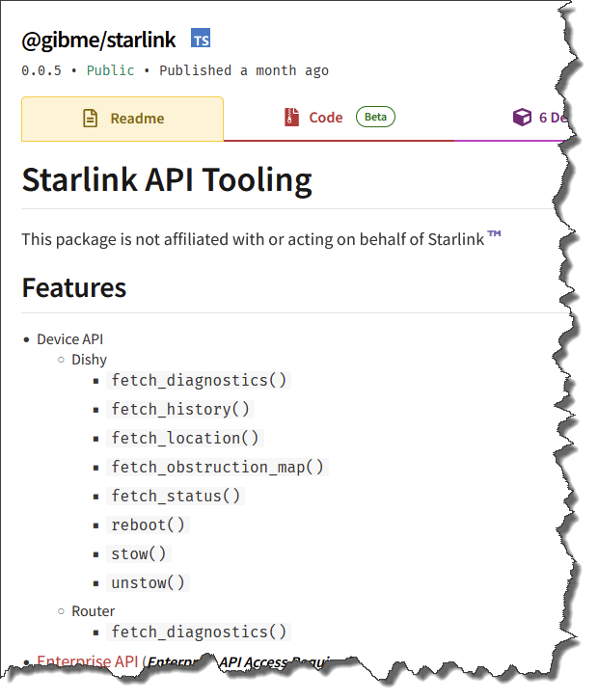Click the @gibme/starlink package title
This screenshot has height=700, width=598.
coord(98,40)
